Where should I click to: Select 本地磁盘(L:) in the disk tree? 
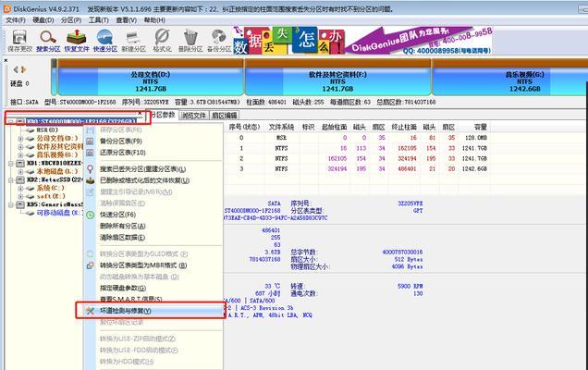point(57,171)
